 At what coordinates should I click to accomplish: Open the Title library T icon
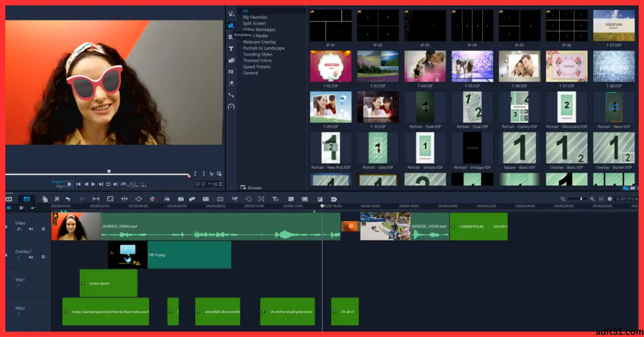tap(231, 48)
